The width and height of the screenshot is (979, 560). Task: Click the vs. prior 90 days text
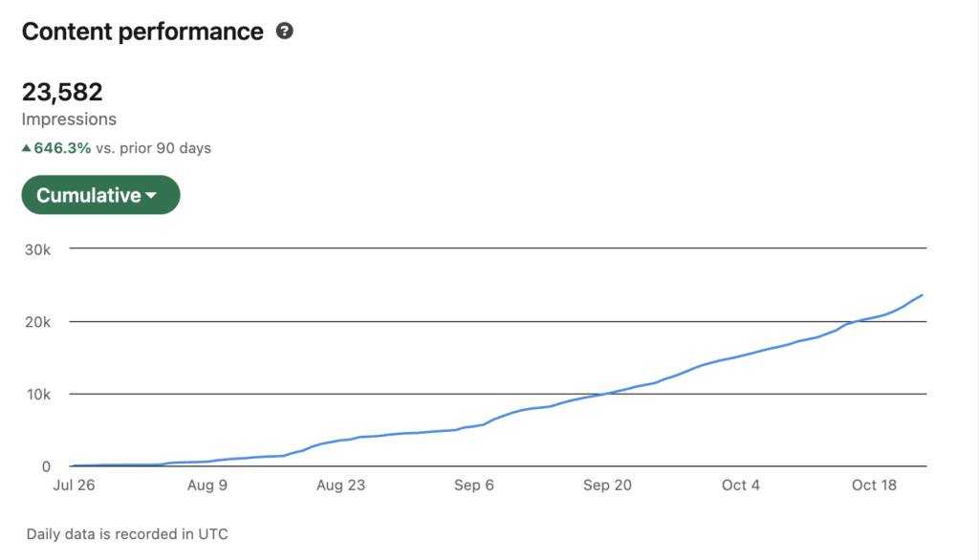tap(154, 148)
